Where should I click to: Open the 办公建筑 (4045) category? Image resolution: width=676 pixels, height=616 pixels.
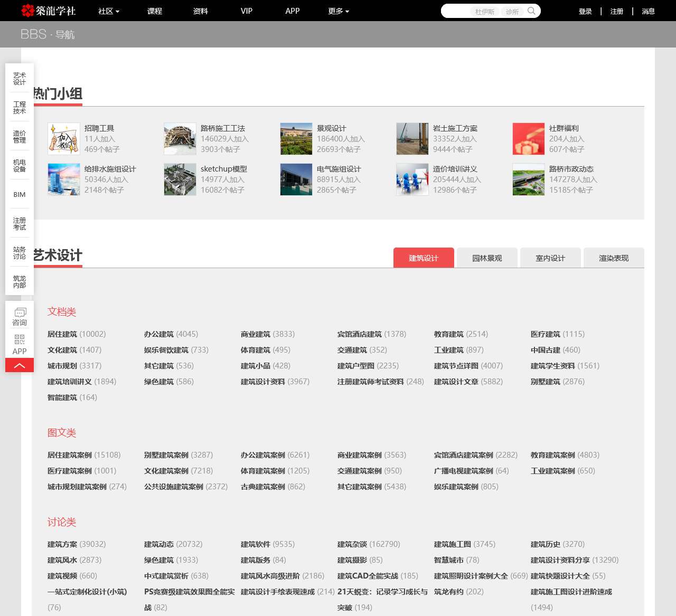[171, 334]
